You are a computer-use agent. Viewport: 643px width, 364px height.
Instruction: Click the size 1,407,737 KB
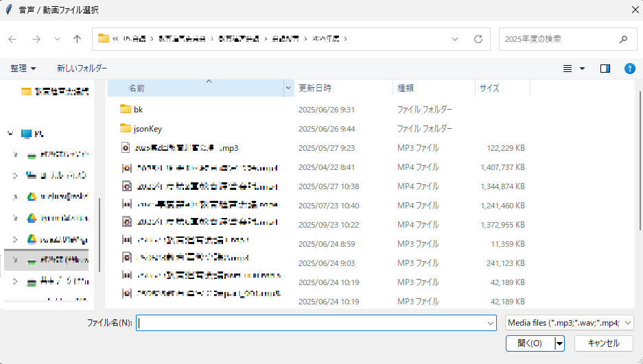pos(502,167)
